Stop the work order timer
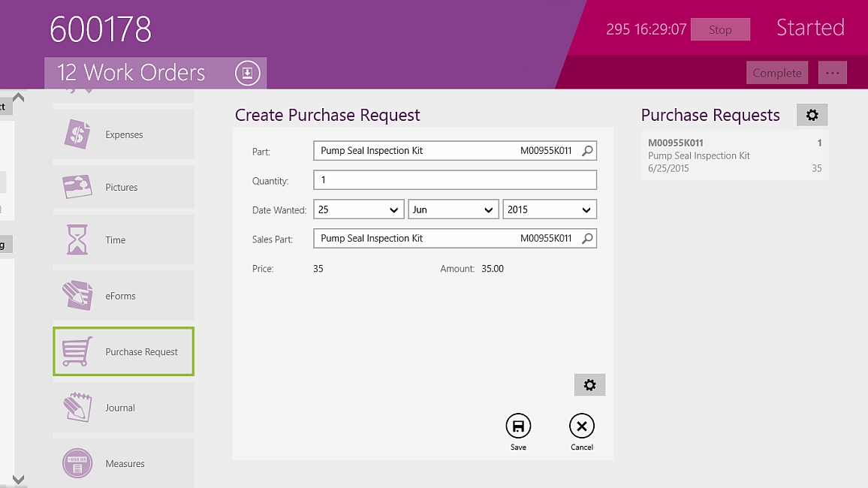The image size is (868, 488). [x=720, y=29]
